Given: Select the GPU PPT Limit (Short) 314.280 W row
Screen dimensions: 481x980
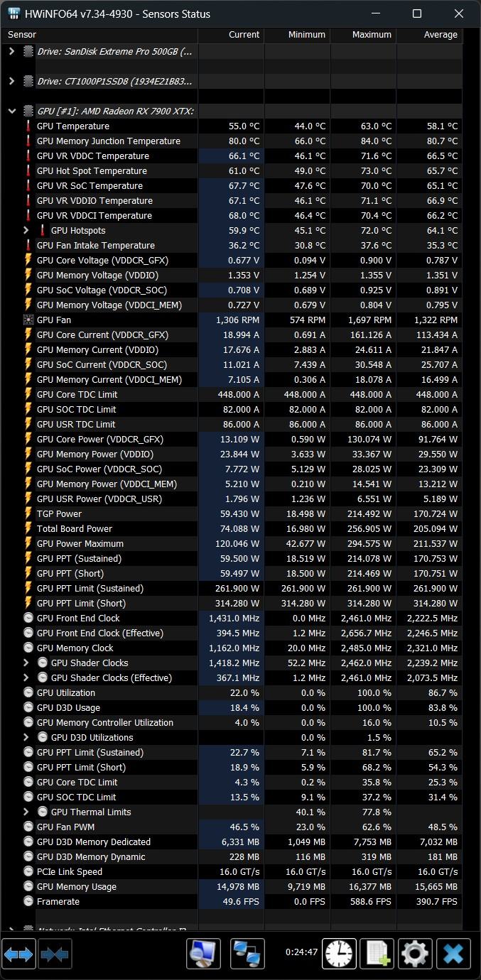Looking at the screenshot, I should coord(232,603).
